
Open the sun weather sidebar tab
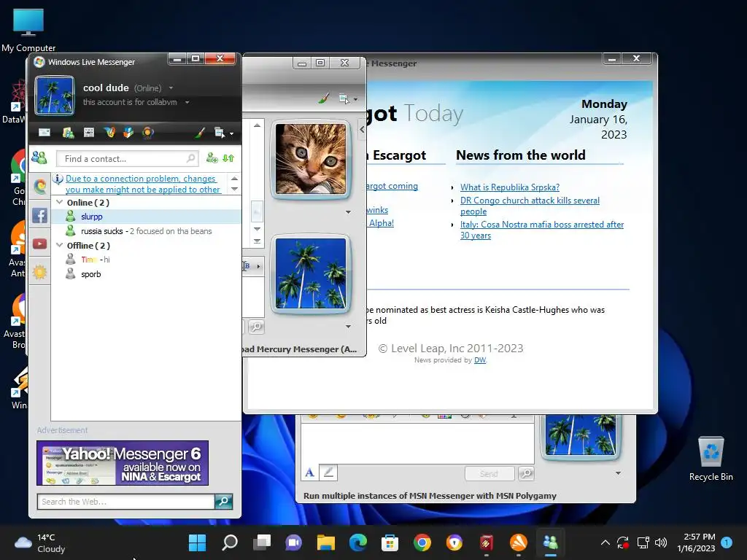40,273
